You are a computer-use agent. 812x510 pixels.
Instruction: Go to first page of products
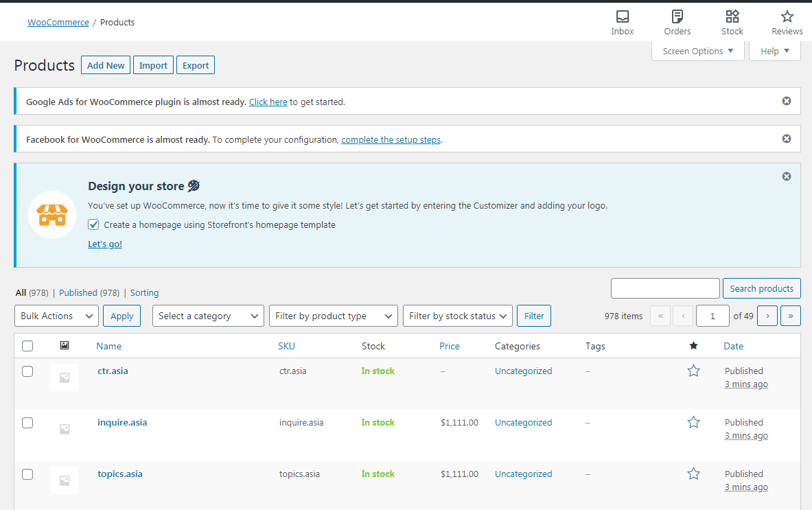tap(660, 316)
